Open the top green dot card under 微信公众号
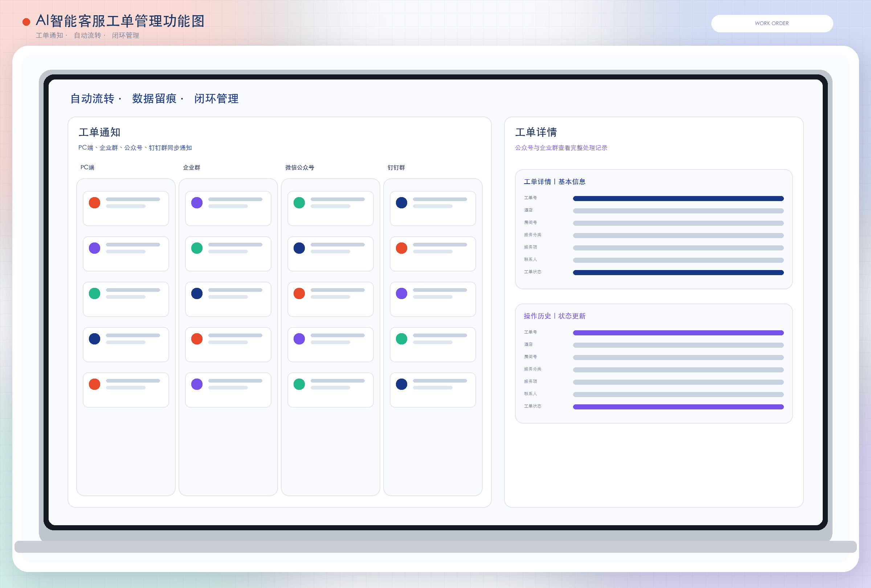 (330, 208)
